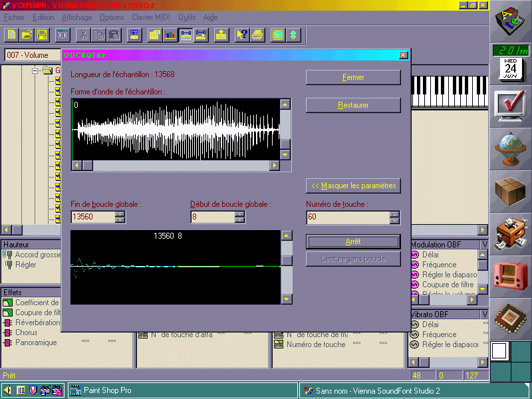532x399 pixels.
Task: Click the pink radio sidebar icon
Action: (x=510, y=275)
